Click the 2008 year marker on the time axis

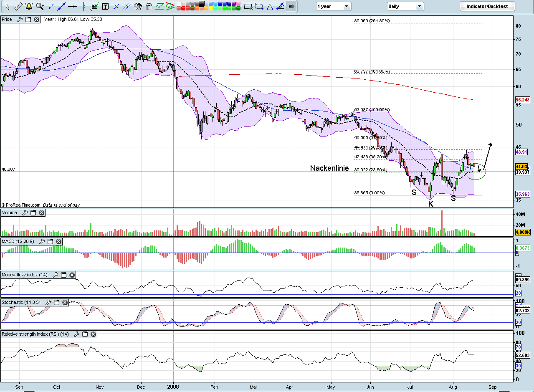(173, 387)
